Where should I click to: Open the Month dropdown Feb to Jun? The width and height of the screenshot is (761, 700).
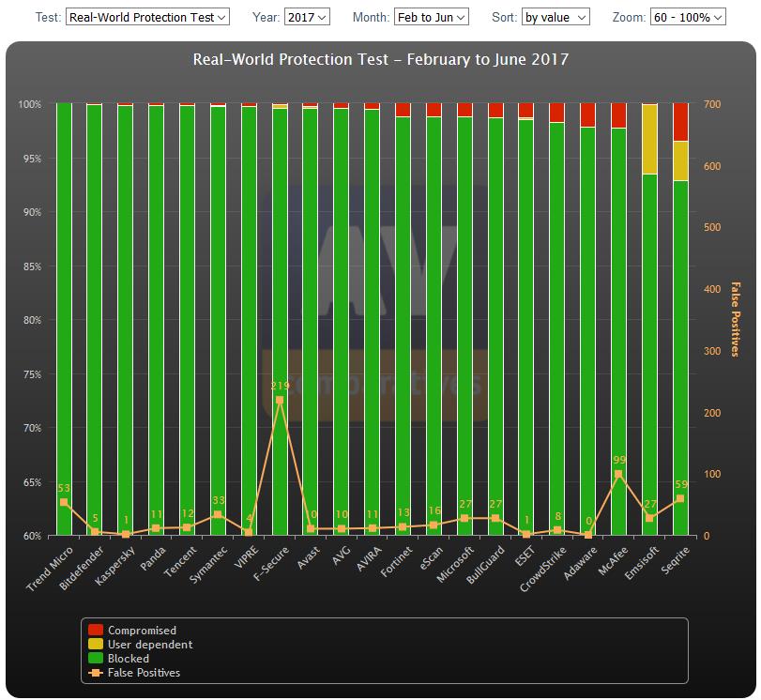point(431,17)
